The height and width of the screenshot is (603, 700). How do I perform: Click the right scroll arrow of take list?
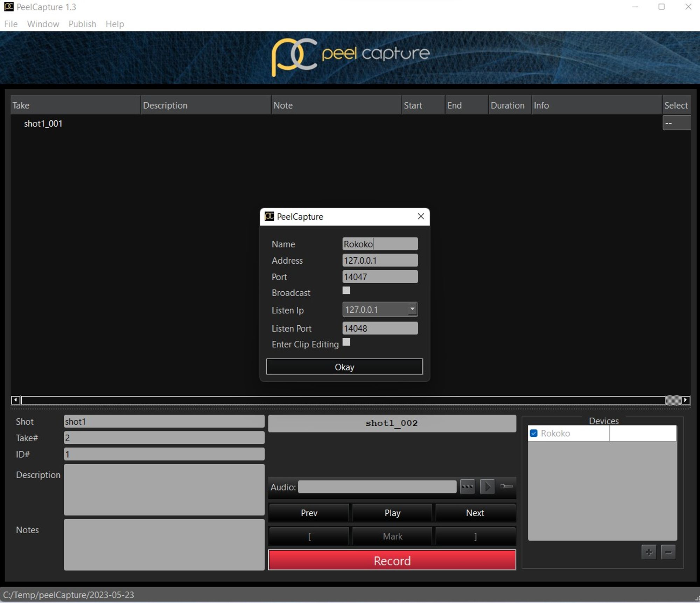click(686, 400)
